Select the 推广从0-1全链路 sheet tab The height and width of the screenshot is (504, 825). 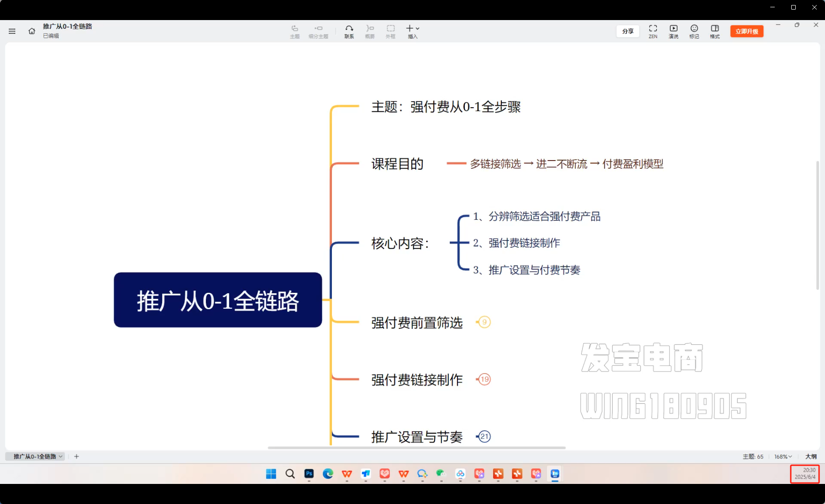(x=35, y=456)
